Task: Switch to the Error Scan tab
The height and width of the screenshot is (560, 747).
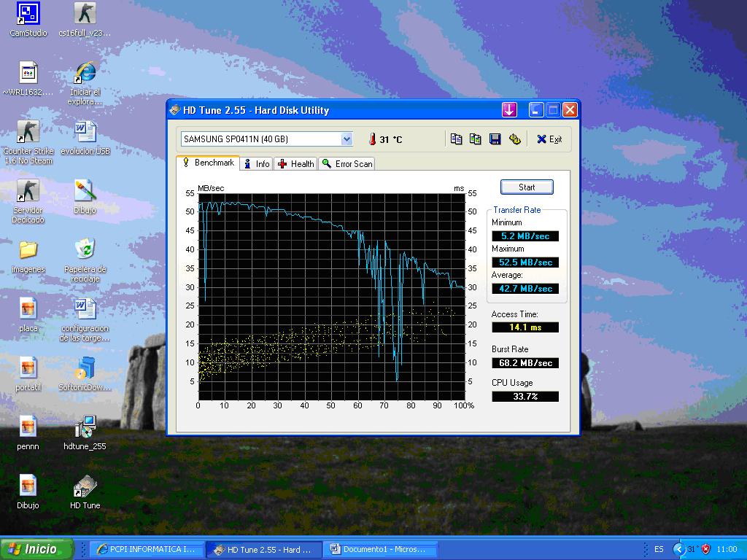Action: [347, 164]
